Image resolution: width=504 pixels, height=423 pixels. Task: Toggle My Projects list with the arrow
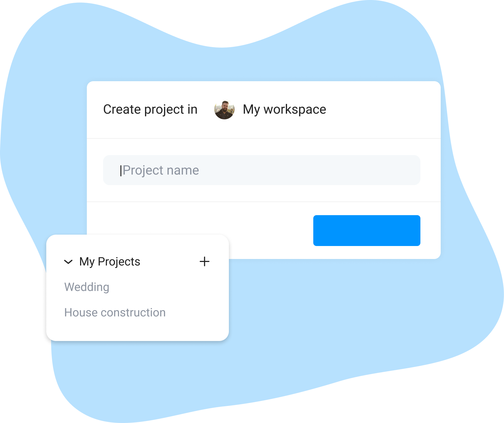pos(68,262)
